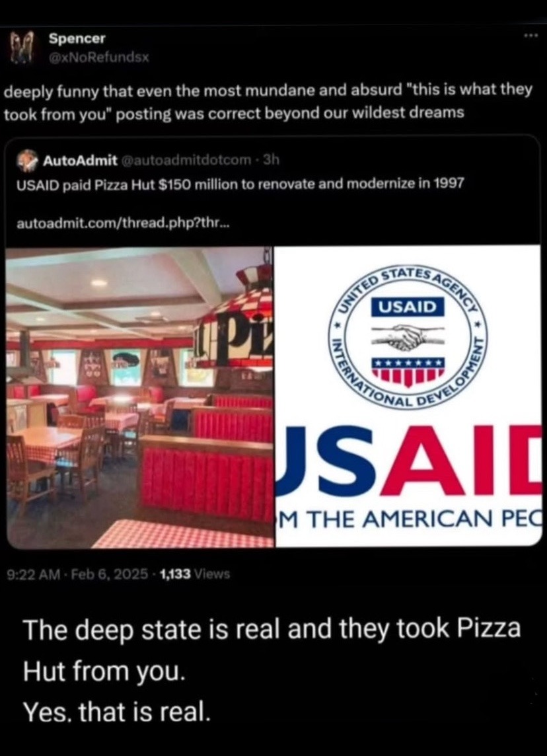Image resolution: width=547 pixels, height=756 pixels.
Task: Click the 9:22 AM Feb 6, 2025 timestamp
Action: click(x=77, y=574)
